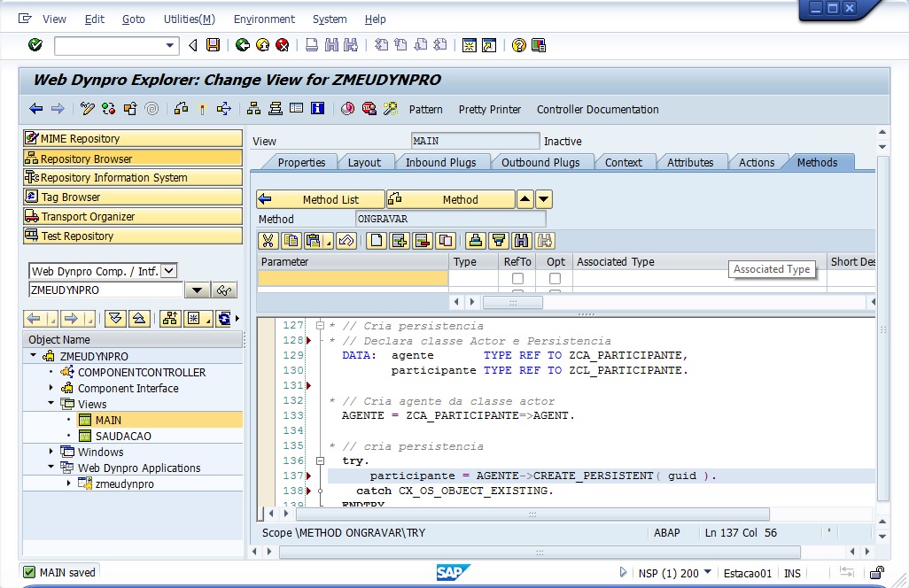
Task: Click the display glasses icon beside ZMEUDYNPRO
Action: [x=224, y=290]
